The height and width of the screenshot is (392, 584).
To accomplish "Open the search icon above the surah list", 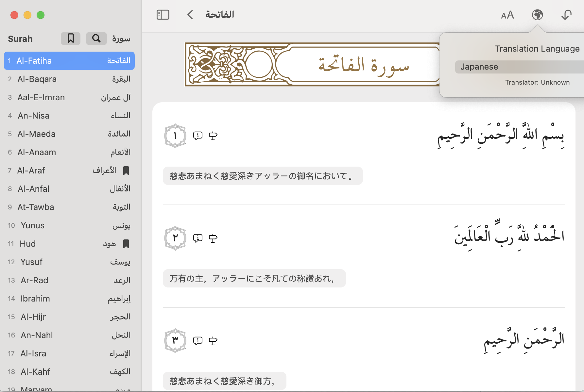I will point(96,38).
